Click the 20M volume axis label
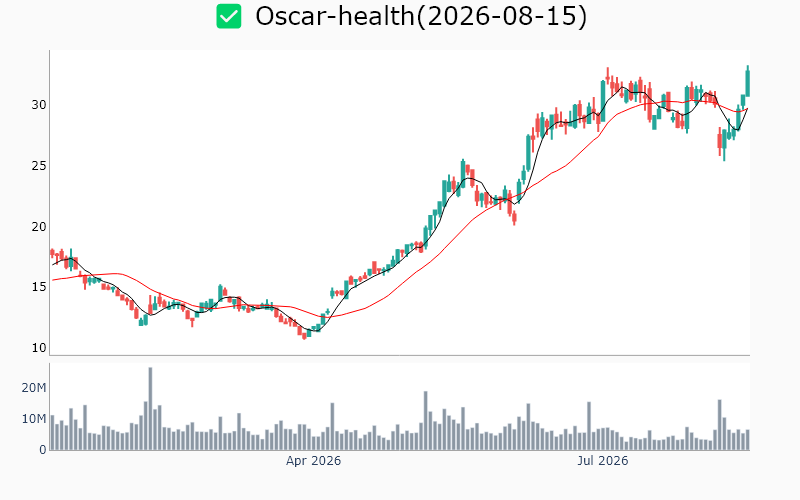Viewport: 800px width, 500px height. tap(34, 388)
